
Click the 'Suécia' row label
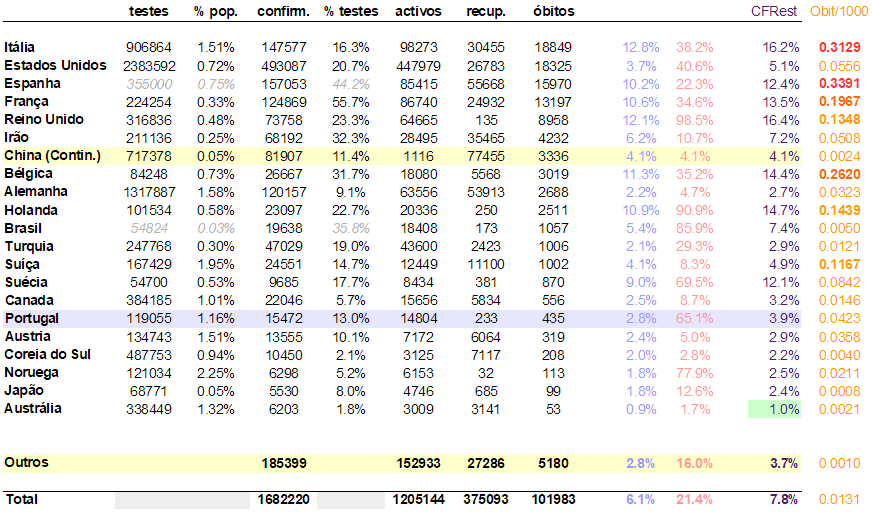(x=26, y=282)
